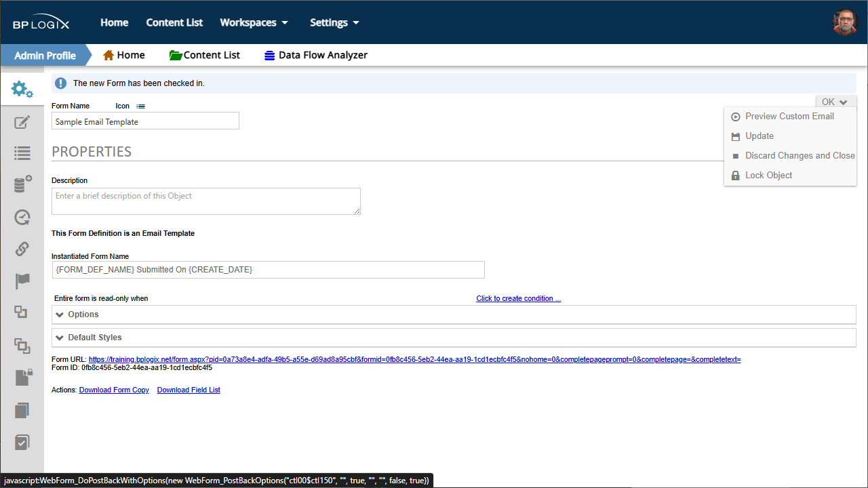Select Preview Custom Email menu item
This screenshot has height=488, width=868.
[790, 117]
